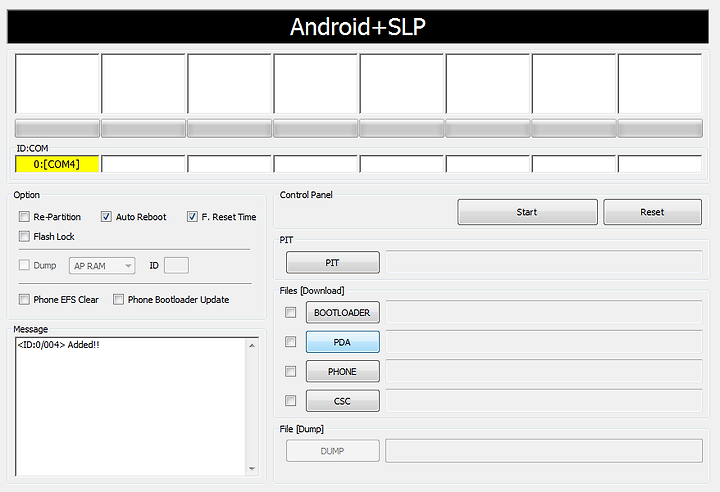Tick the checkbox beside PHONE
Image resolution: width=720 pixels, height=492 pixels.
290,371
